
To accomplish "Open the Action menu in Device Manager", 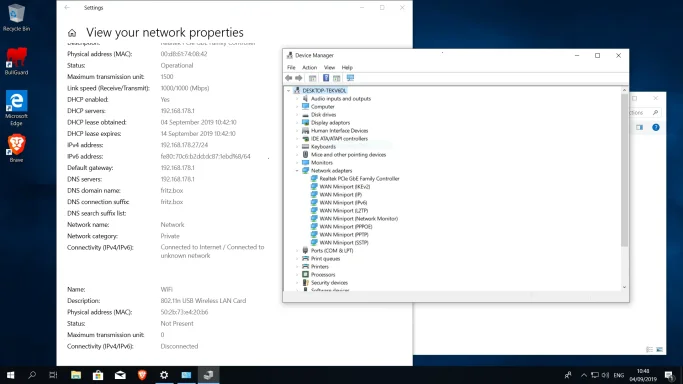I will tap(309, 67).
